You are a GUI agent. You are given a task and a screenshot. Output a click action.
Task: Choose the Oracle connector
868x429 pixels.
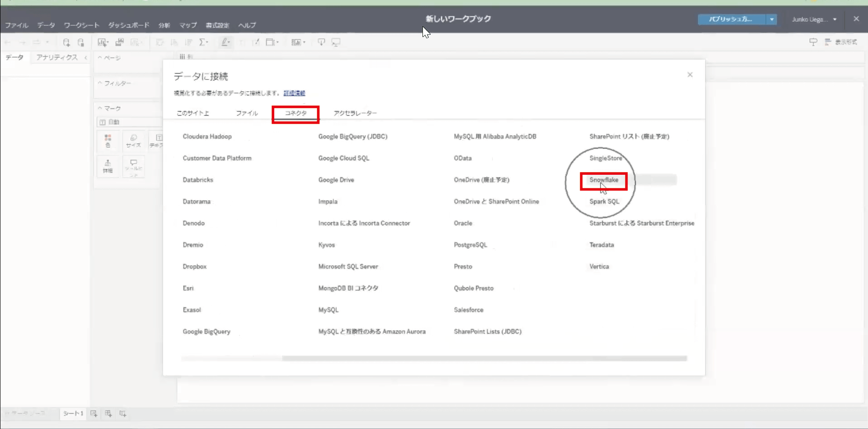tap(463, 224)
